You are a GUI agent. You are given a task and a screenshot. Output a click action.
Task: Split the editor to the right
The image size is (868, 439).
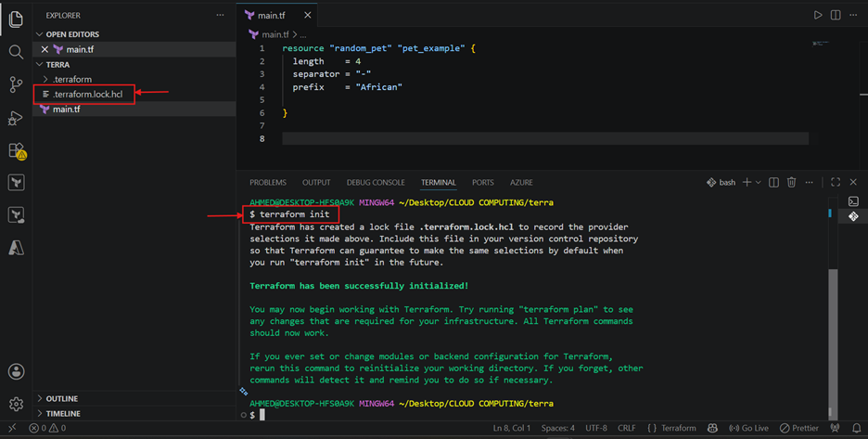point(836,15)
